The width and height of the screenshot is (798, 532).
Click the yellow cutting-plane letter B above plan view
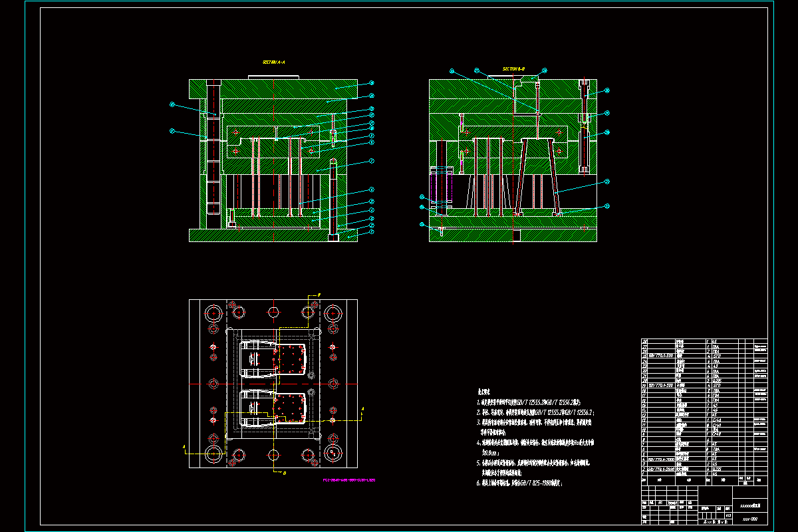point(319,294)
